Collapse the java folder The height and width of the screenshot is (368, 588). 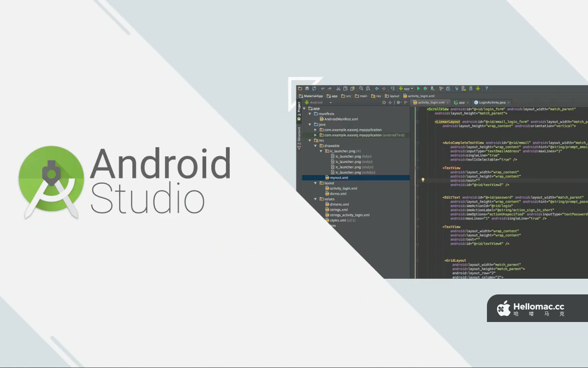pos(310,124)
